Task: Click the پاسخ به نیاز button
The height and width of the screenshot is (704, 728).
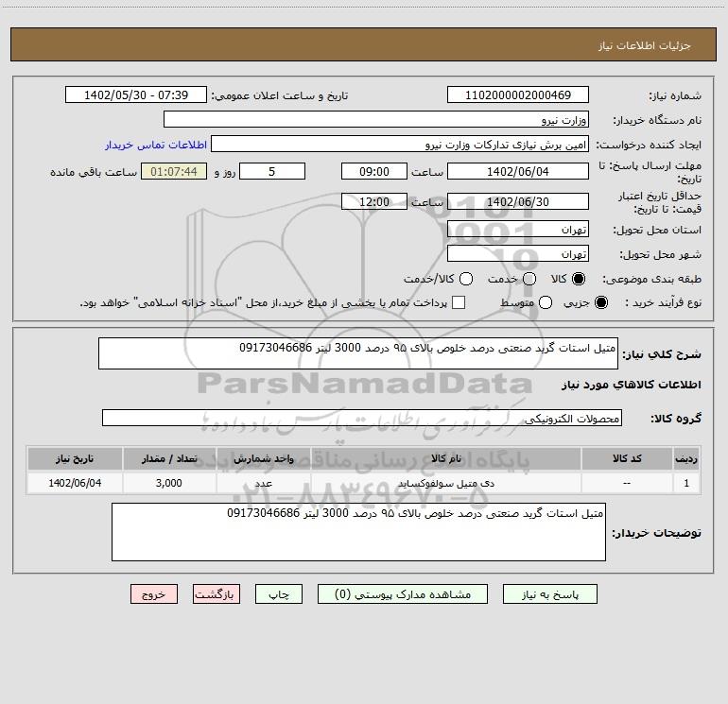Action: coord(549,594)
